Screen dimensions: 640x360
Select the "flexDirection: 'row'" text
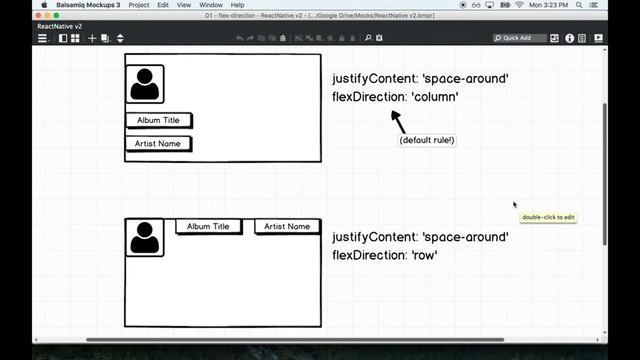[384, 256]
